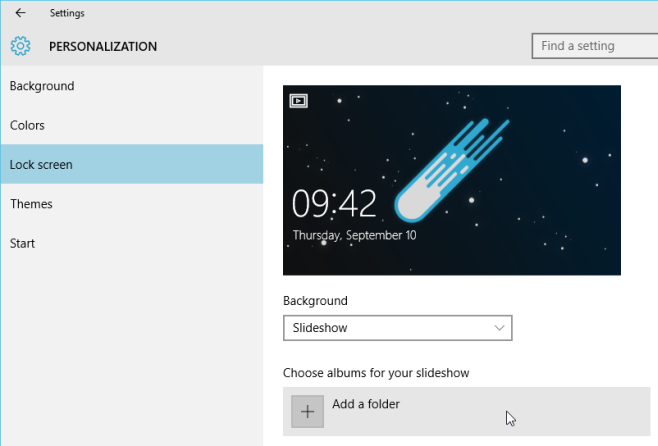Click the Thursday, September 10 date text
Image resolution: width=658 pixels, height=446 pixels.
(354, 236)
